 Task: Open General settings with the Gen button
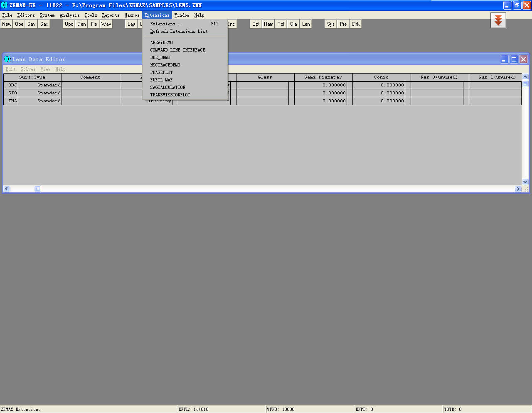coord(81,24)
